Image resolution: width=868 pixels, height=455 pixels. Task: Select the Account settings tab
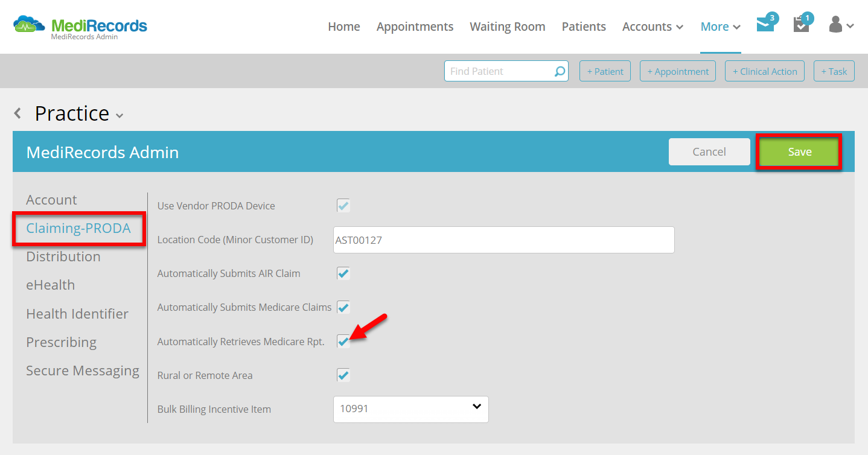[51, 200]
